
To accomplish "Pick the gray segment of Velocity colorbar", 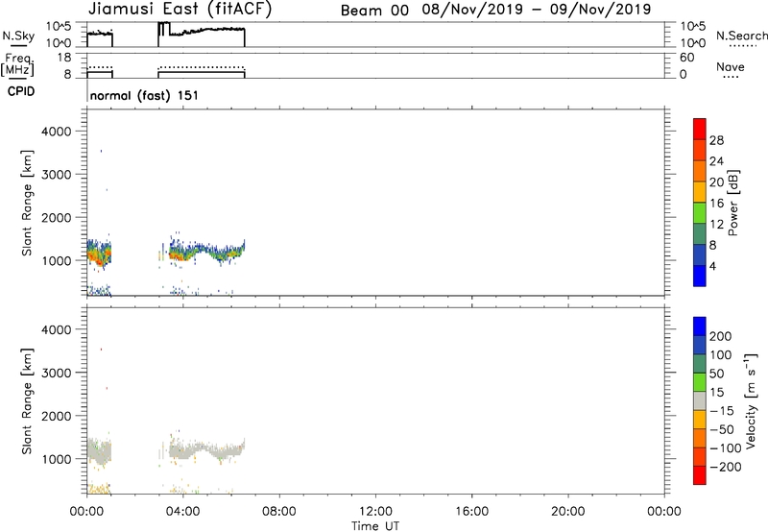I will (x=700, y=400).
